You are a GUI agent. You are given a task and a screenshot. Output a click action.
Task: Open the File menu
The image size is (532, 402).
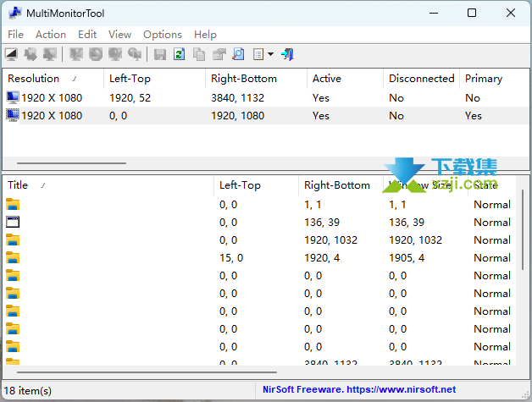tap(15, 34)
